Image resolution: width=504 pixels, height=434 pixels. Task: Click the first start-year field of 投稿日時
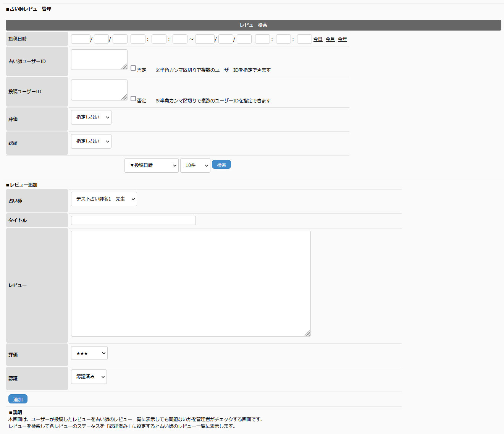pos(81,39)
